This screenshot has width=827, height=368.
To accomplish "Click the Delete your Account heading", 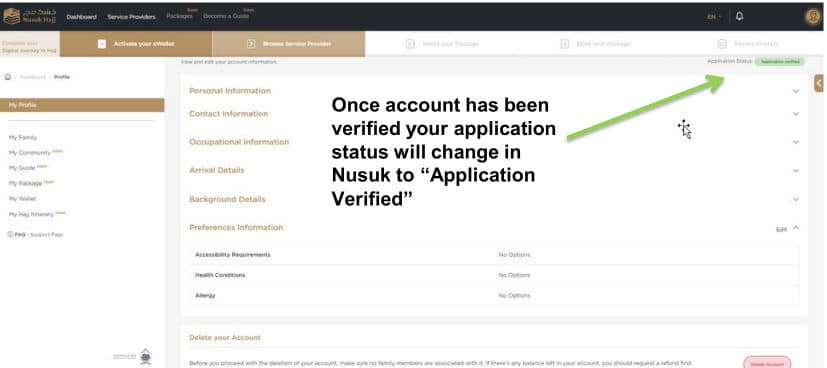I will (225, 337).
